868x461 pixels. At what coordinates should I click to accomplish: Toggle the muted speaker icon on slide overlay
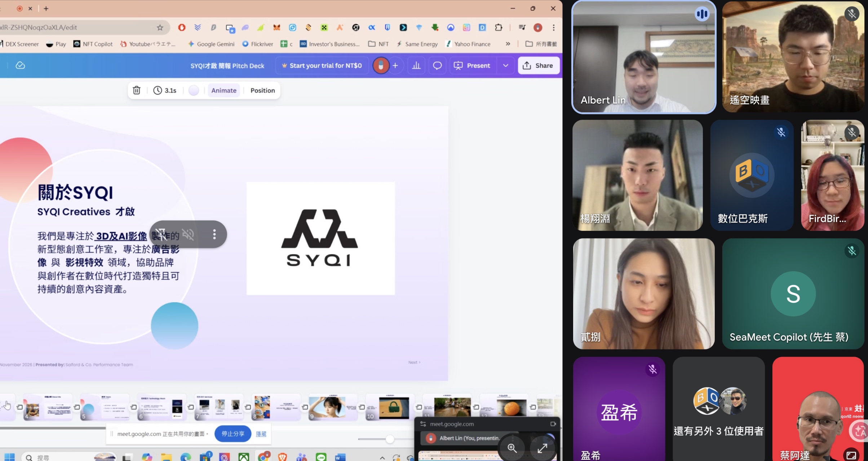(x=188, y=234)
